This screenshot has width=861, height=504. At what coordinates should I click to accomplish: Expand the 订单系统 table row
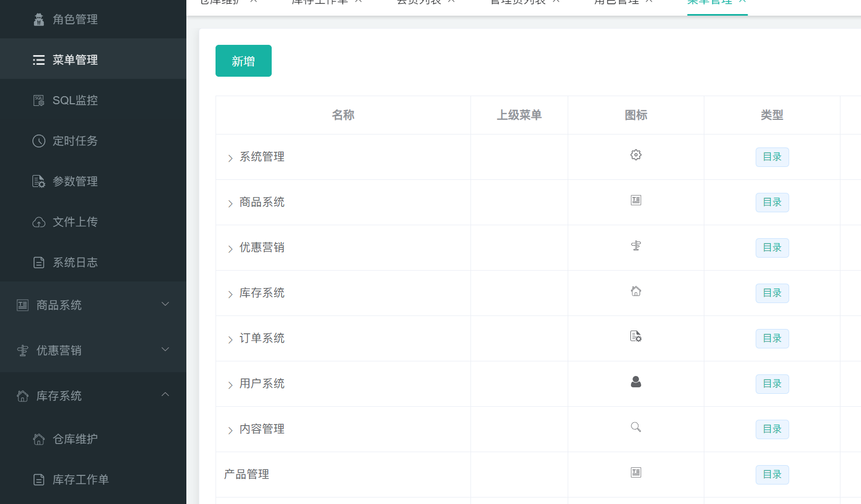click(x=230, y=340)
